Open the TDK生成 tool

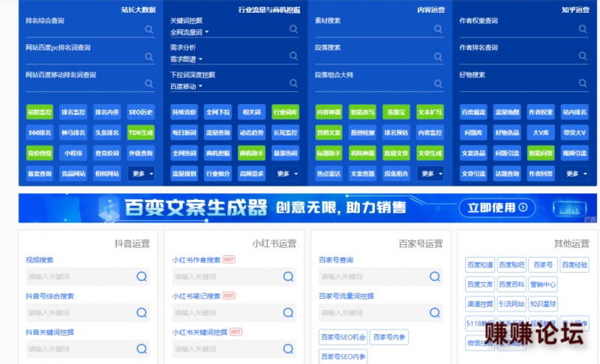141,133
